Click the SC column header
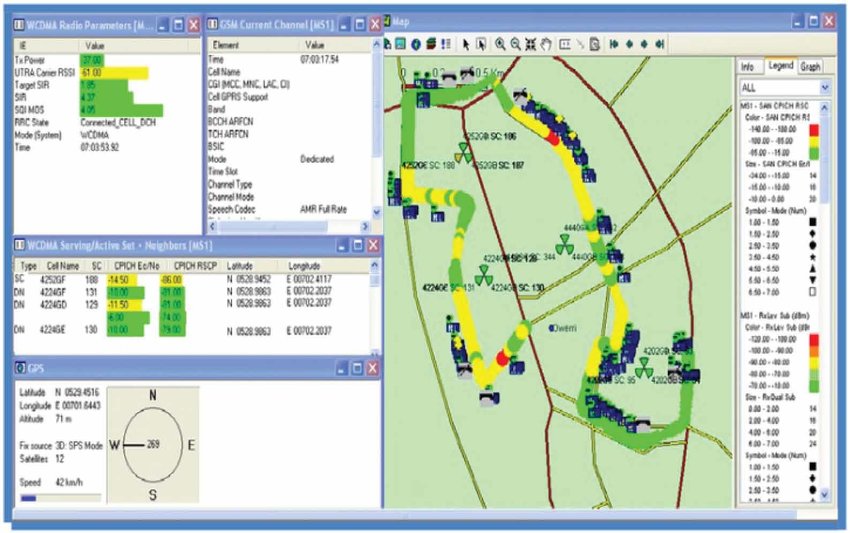 (x=96, y=266)
